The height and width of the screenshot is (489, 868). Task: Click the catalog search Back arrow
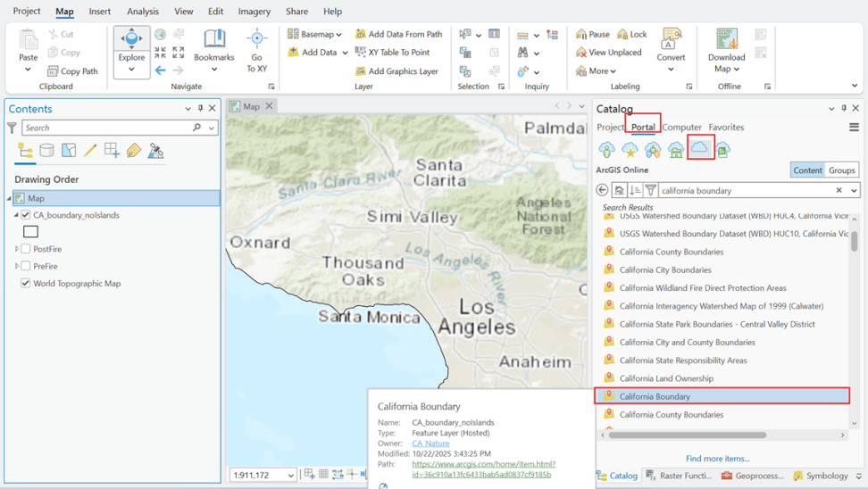coord(602,190)
